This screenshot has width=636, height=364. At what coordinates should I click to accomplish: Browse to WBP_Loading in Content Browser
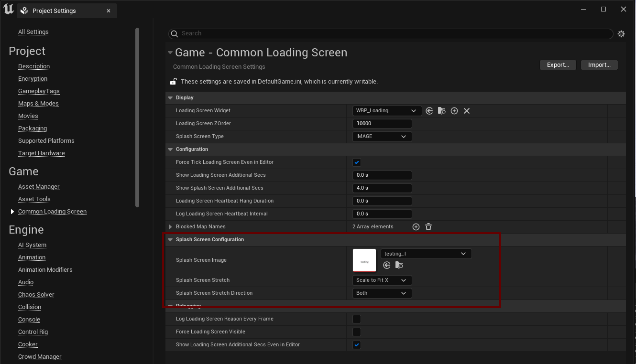coord(442,111)
